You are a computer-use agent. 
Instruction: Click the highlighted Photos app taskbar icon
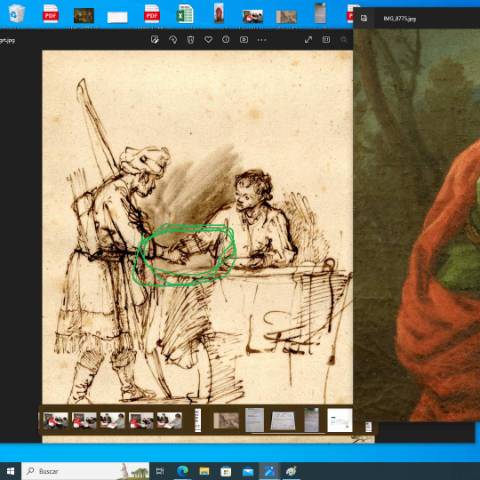point(269,471)
